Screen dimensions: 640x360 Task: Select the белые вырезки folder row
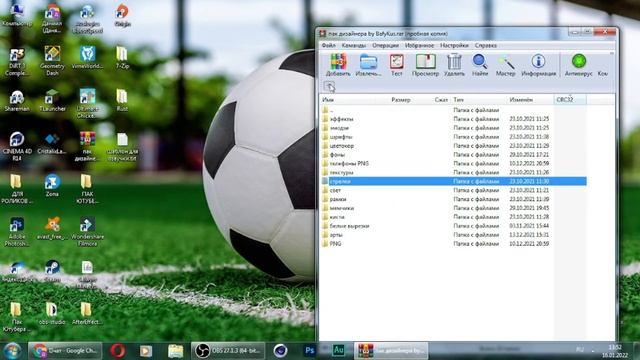pyautogui.click(x=453, y=226)
